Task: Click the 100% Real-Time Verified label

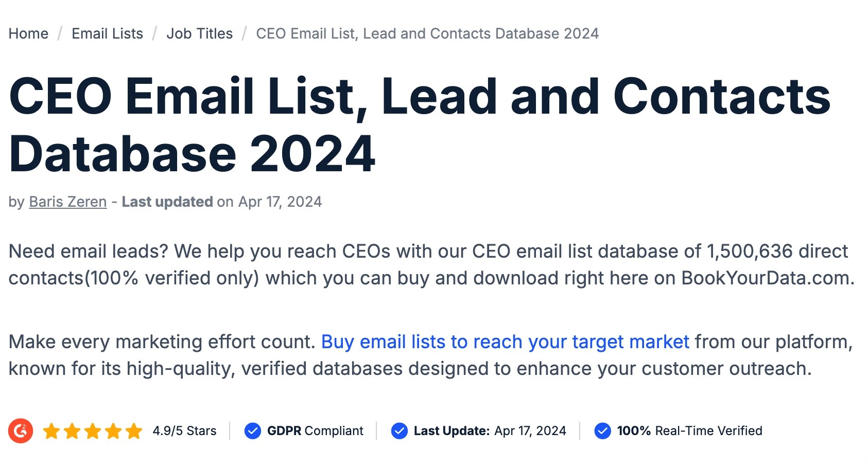Action: pyautogui.click(x=690, y=431)
